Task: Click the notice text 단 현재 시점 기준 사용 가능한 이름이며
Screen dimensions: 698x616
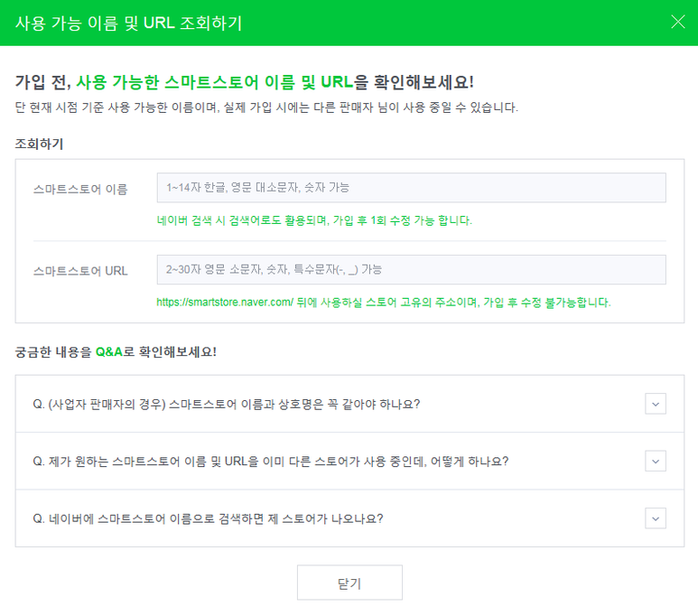Action: coord(266,107)
